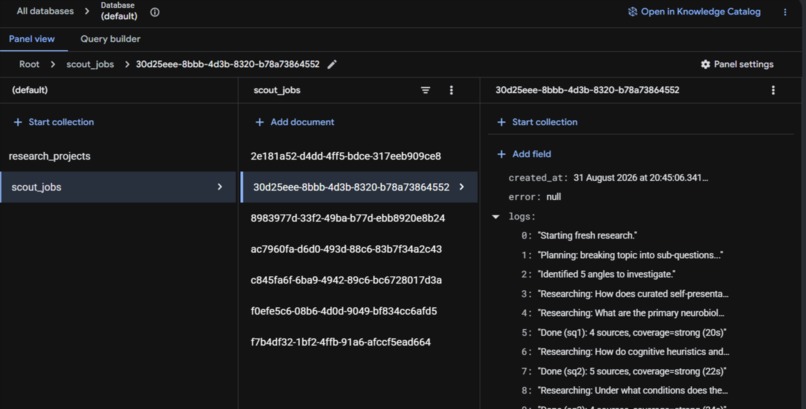Open document 2e181a52-d4dd-4ff5-bdce-317eeb909ce8

pyautogui.click(x=359, y=156)
